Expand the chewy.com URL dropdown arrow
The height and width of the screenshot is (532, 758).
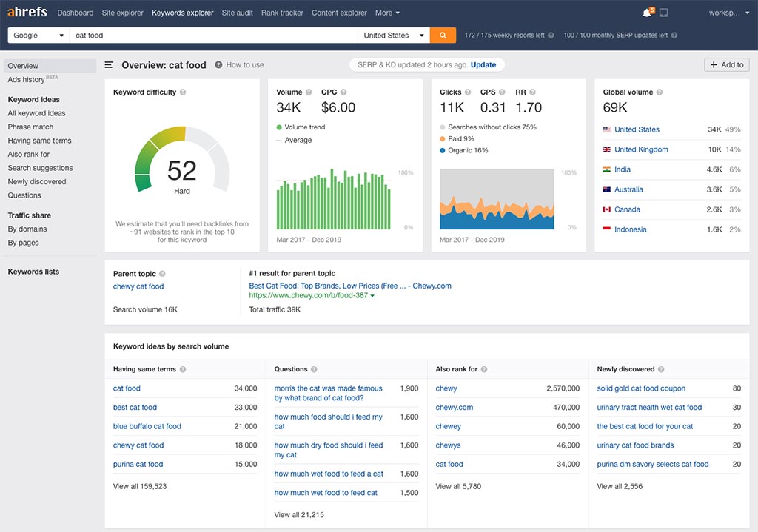tap(372, 296)
